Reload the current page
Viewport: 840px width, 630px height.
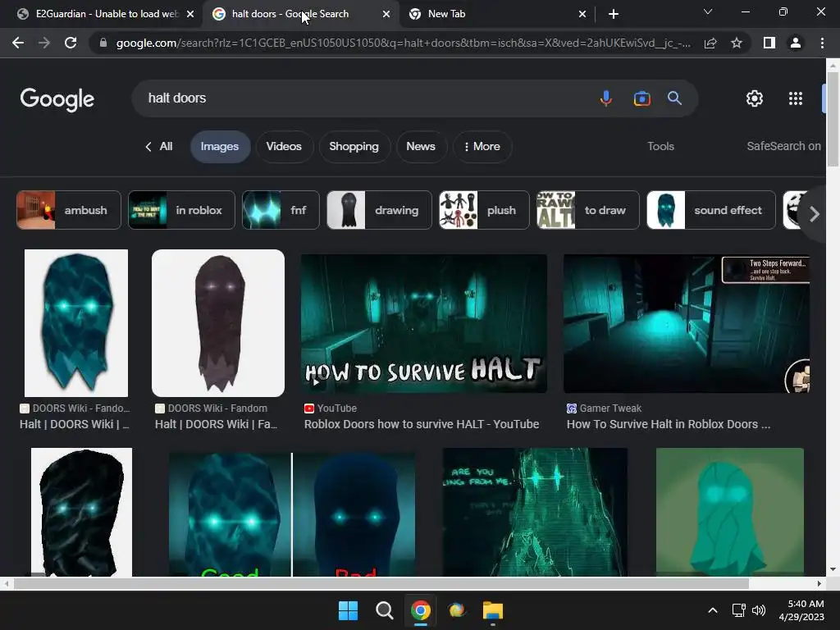point(71,43)
